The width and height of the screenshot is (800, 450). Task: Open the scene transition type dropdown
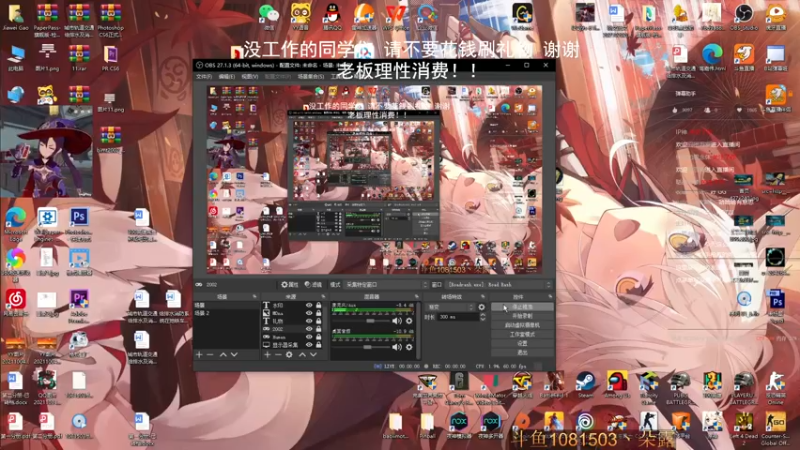[x=451, y=307]
